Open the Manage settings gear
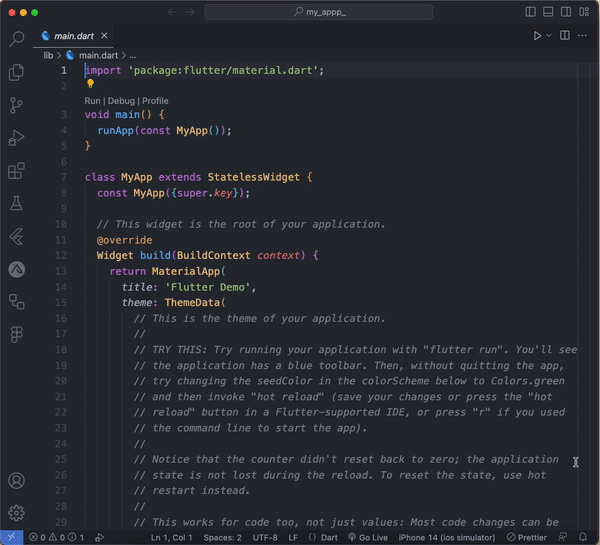Viewport: 600px width, 545px height. [16, 513]
